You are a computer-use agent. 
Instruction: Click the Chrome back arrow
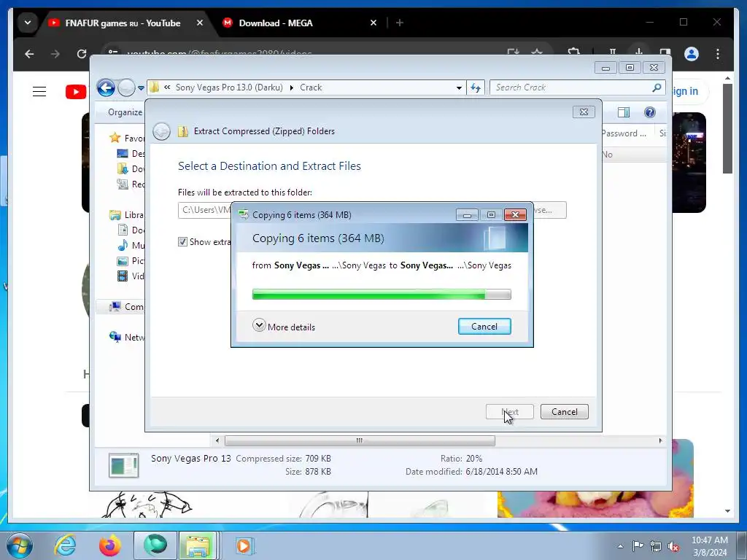(29, 54)
